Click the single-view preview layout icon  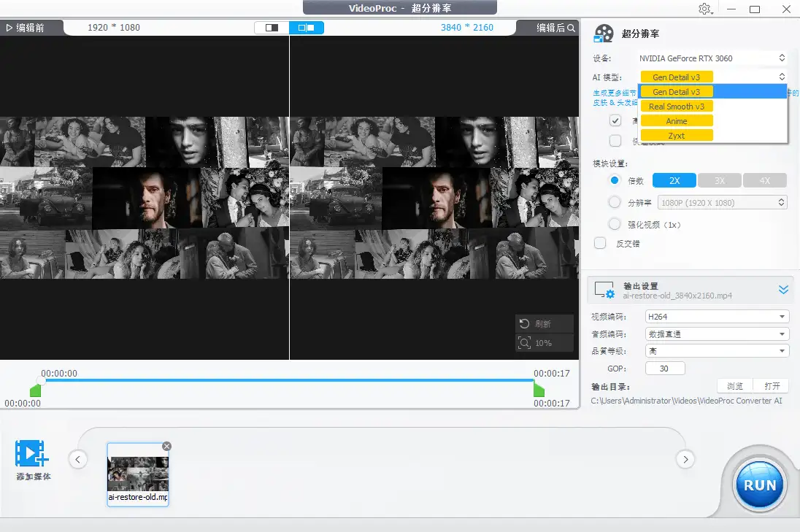pos(272,28)
